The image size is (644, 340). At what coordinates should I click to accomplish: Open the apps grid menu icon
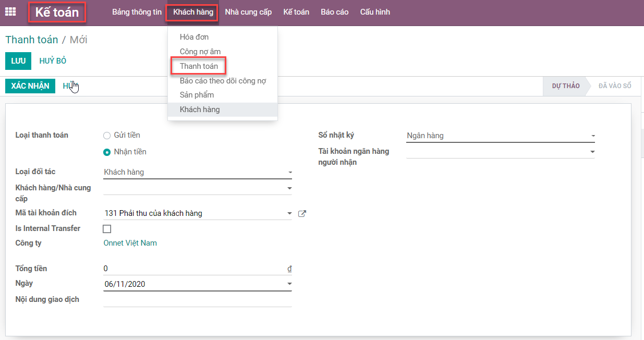click(10, 12)
